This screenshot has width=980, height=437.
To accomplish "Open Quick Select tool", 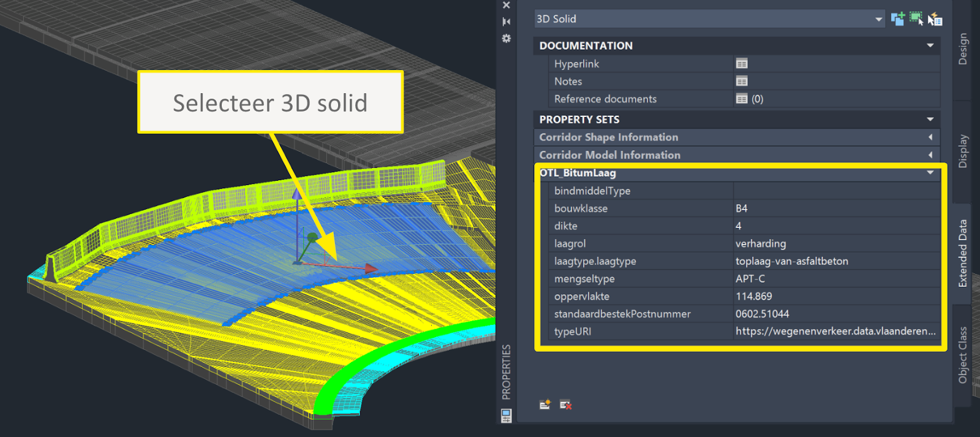I will click(x=935, y=19).
